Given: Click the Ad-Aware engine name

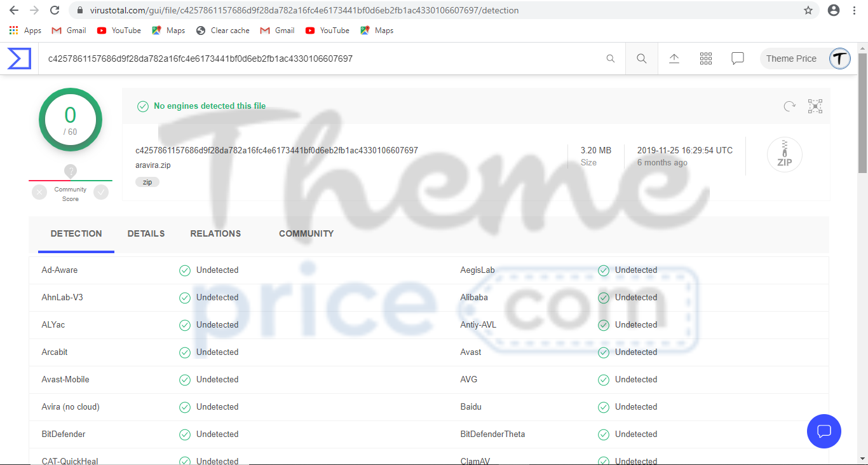Looking at the screenshot, I should pos(60,270).
